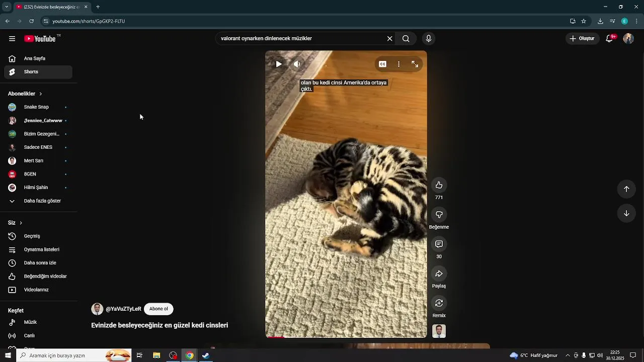Play the paused Short video

pyautogui.click(x=279, y=64)
